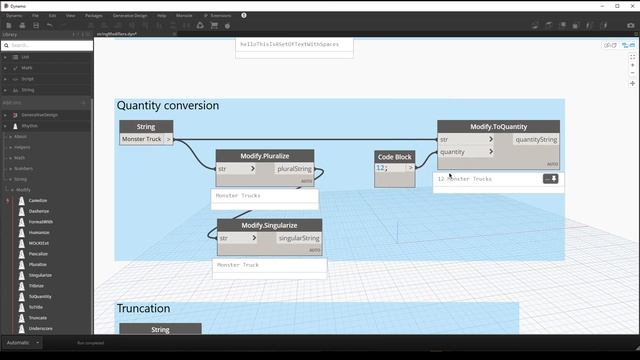
Task: Click the camera export-image icon
Action: click(631, 25)
